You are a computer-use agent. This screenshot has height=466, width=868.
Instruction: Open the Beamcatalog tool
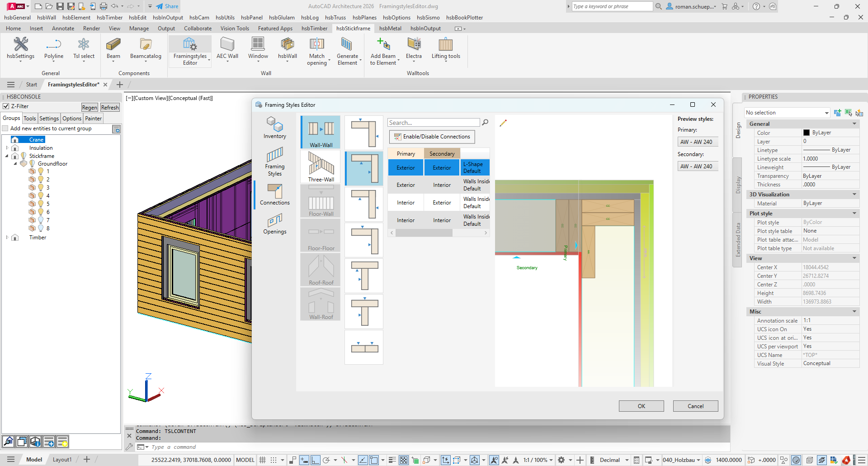[x=146, y=49]
